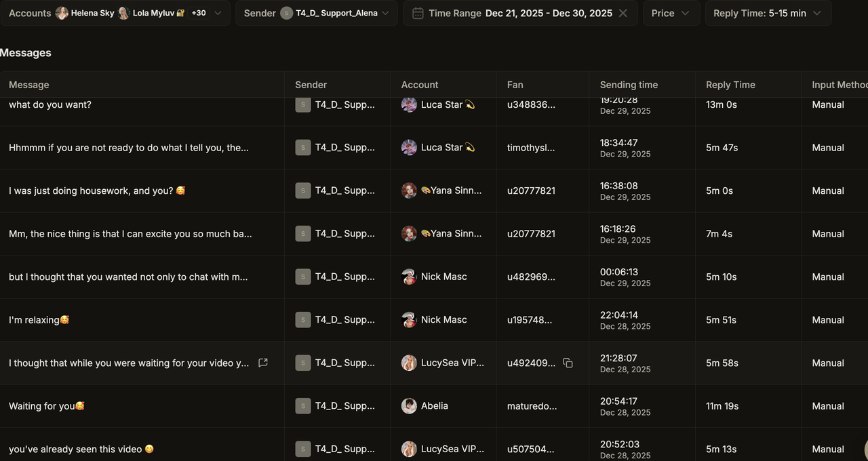868x461 pixels.
Task: Open message link icon in LucySea row
Action: coord(263,363)
